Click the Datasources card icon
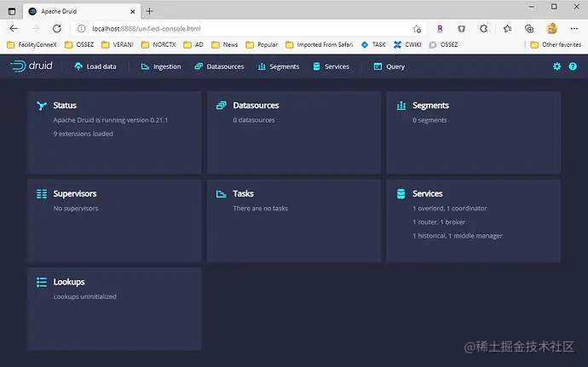Viewport: 588px width, 367px height. point(222,106)
